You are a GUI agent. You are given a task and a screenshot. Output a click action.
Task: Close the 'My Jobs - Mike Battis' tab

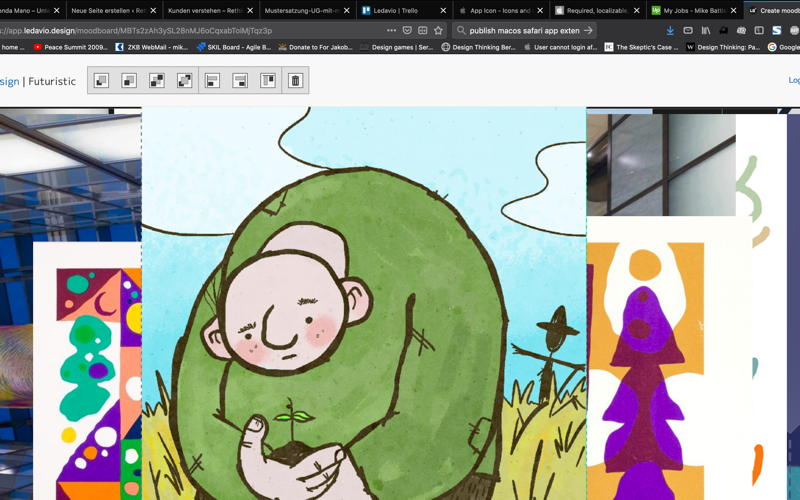point(734,10)
